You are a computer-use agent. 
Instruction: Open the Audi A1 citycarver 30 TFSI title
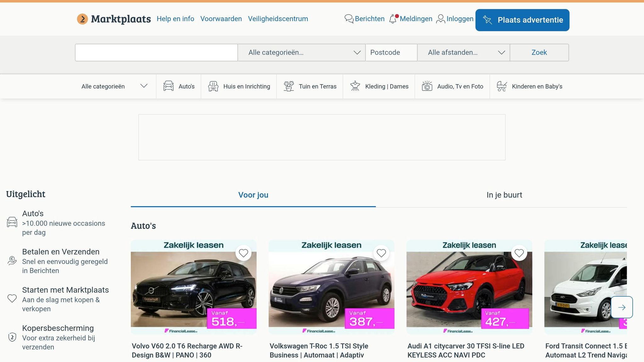point(466,350)
